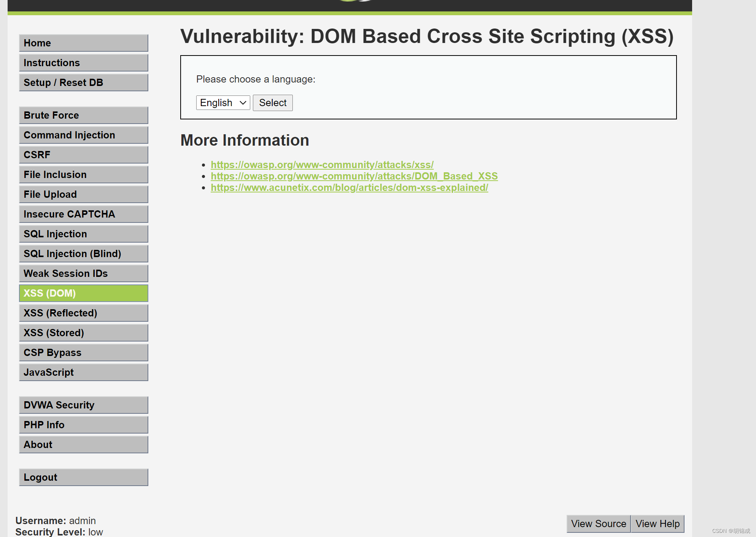Go to DVWA Security settings
This screenshot has height=537, width=756.
tap(84, 405)
